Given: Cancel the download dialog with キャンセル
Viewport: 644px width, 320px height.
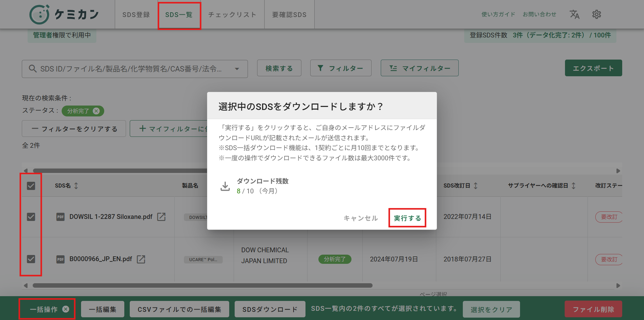Looking at the screenshot, I should pyautogui.click(x=361, y=218).
